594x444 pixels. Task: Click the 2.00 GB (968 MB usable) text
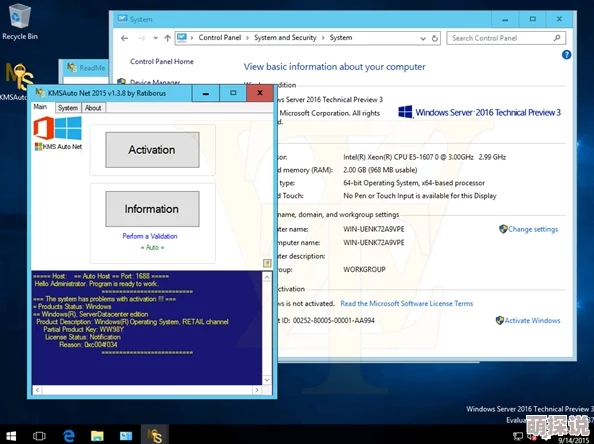tap(380, 170)
